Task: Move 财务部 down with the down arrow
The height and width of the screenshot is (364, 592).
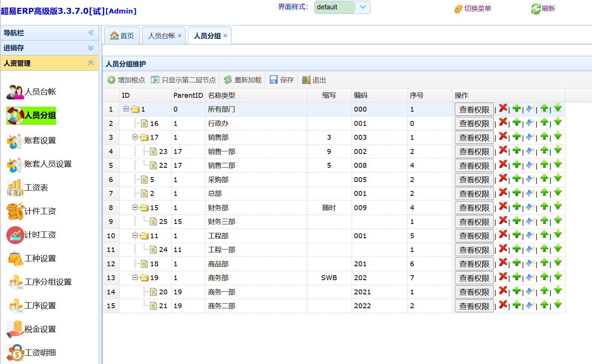Action: [558, 206]
